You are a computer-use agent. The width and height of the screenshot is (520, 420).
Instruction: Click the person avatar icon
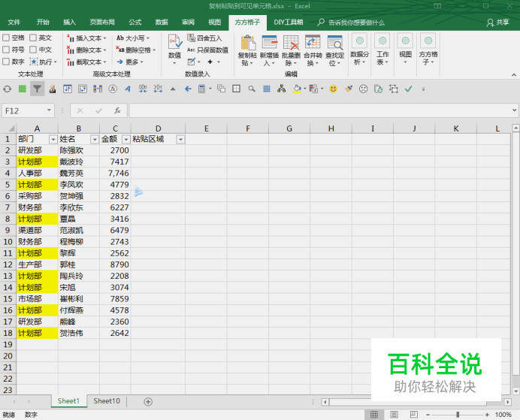(53, 89)
